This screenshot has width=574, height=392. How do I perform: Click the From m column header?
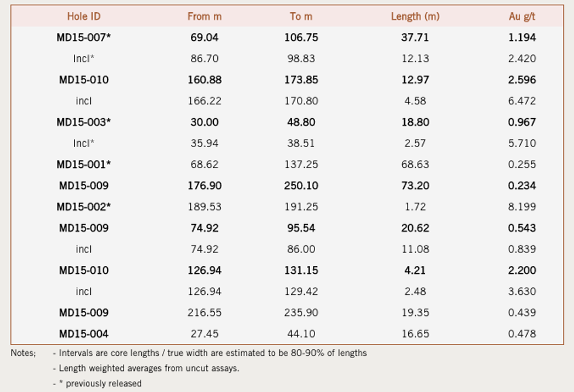pos(204,16)
